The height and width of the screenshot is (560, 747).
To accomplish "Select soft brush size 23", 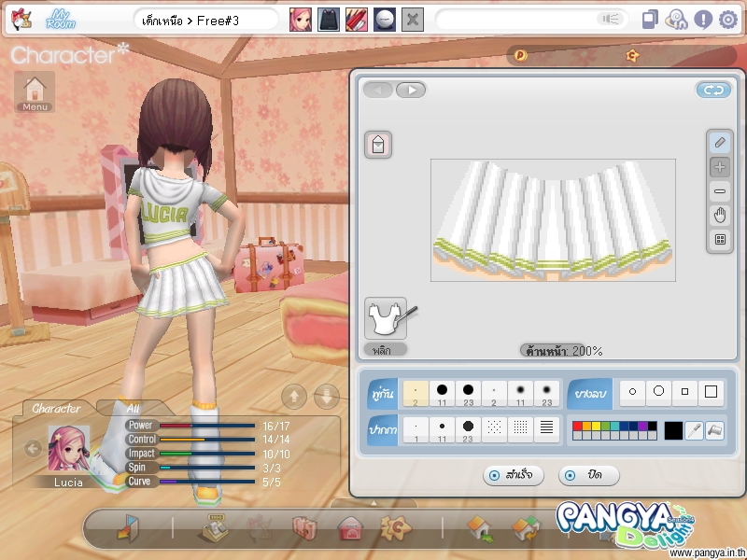I will point(546,394).
